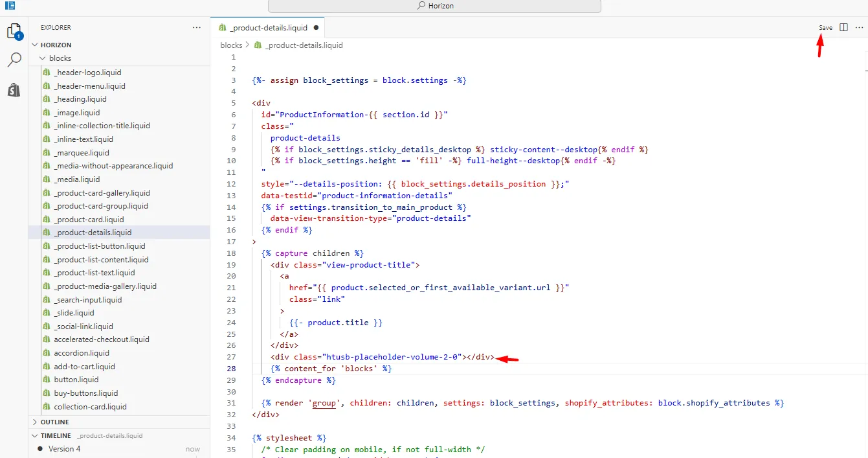The width and height of the screenshot is (868, 458).
Task: Open accordion.liquid file
Action: point(82,353)
